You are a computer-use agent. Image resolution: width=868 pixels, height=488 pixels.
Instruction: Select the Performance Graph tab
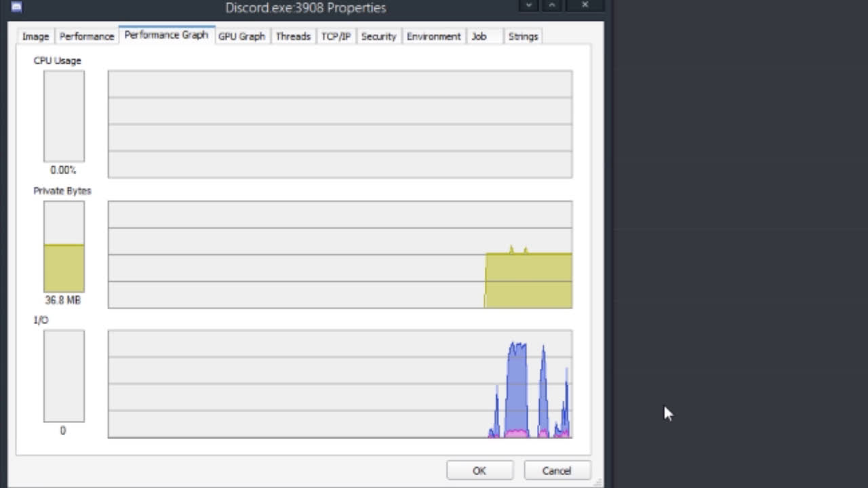(166, 35)
